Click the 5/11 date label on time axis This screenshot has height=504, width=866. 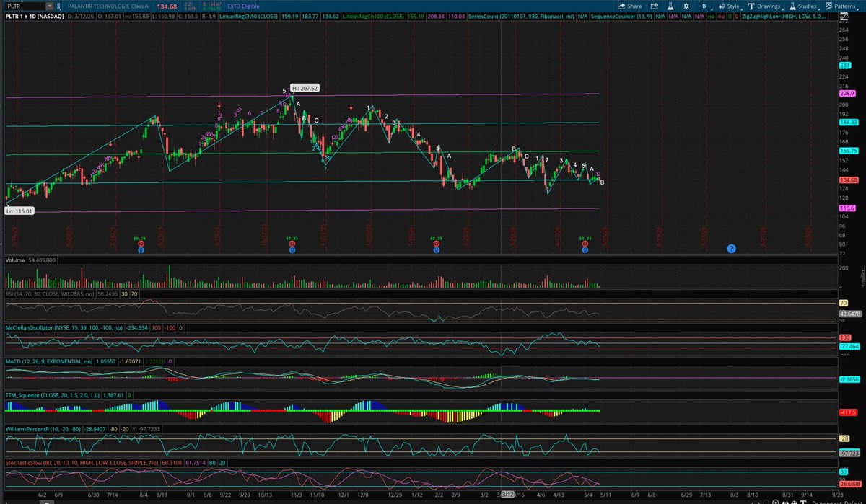click(x=605, y=495)
